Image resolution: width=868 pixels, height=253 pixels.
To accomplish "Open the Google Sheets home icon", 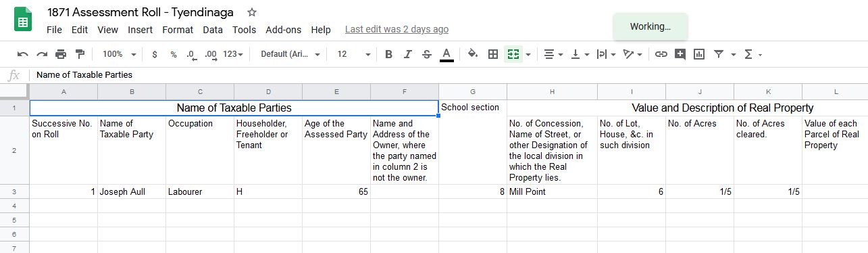I will tap(23, 20).
